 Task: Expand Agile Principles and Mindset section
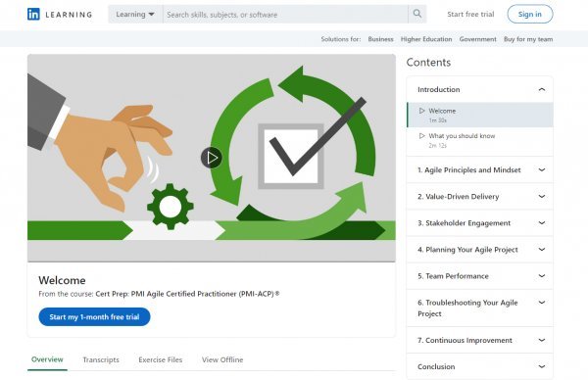542,169
